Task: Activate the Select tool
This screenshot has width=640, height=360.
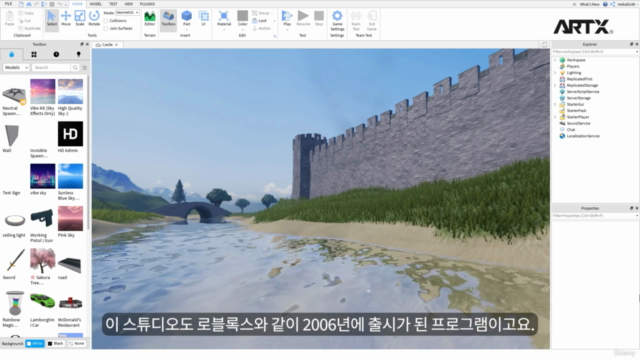Action: (x=52, y=19)
